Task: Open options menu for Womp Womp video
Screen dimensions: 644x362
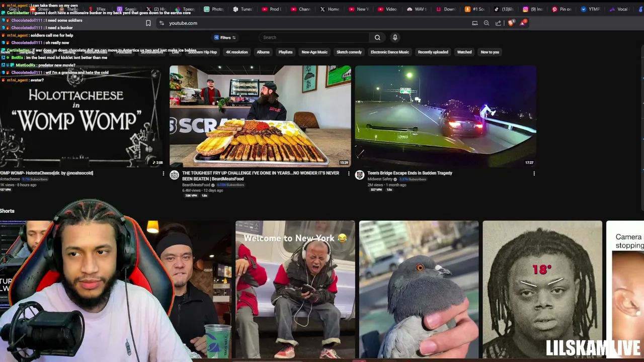Action: point(163,173)
